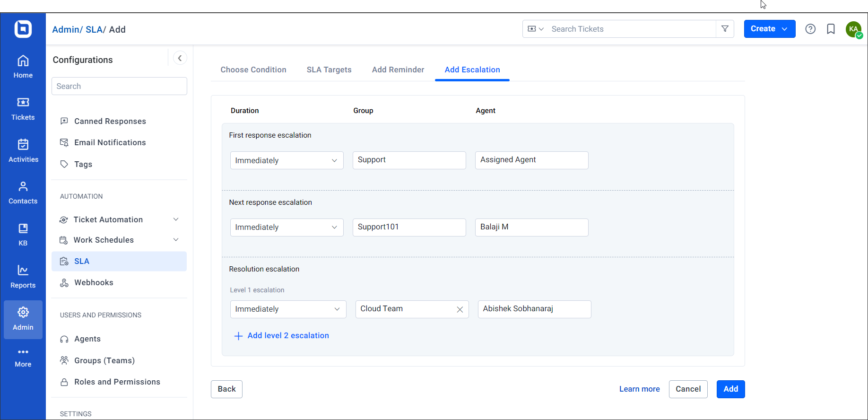Go to SLA breadcrumb link
This screenshot has width=868, height=420.
94,29
